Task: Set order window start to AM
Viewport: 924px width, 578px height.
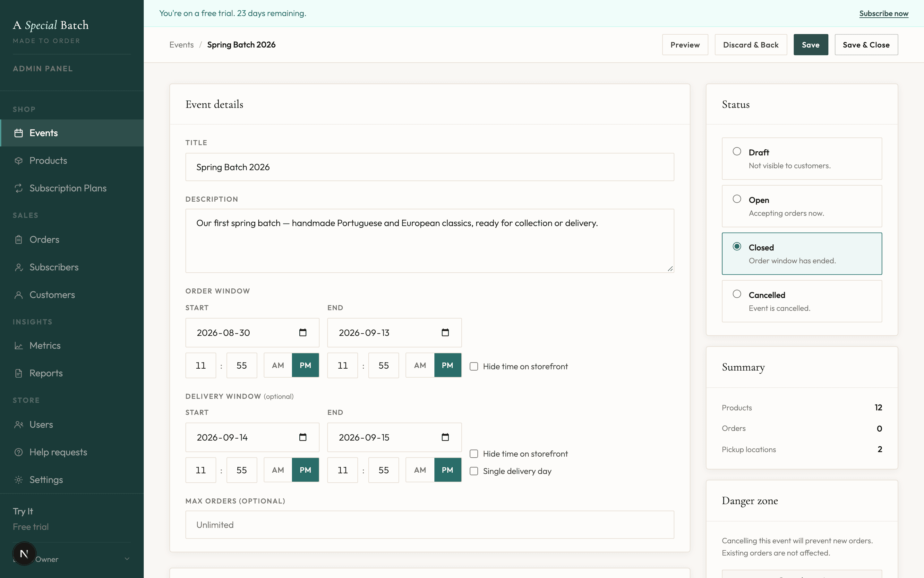Action: click(x=278, y=365)
